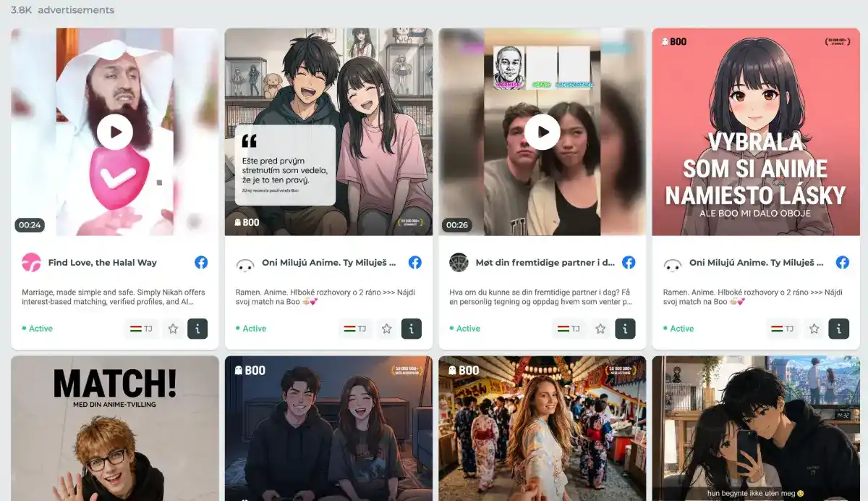Viewport: 868px width, 501px height.
Task: Star the Vybrala som si anime Boo ad
Action: pyautogui.click(x=814, y=329)
